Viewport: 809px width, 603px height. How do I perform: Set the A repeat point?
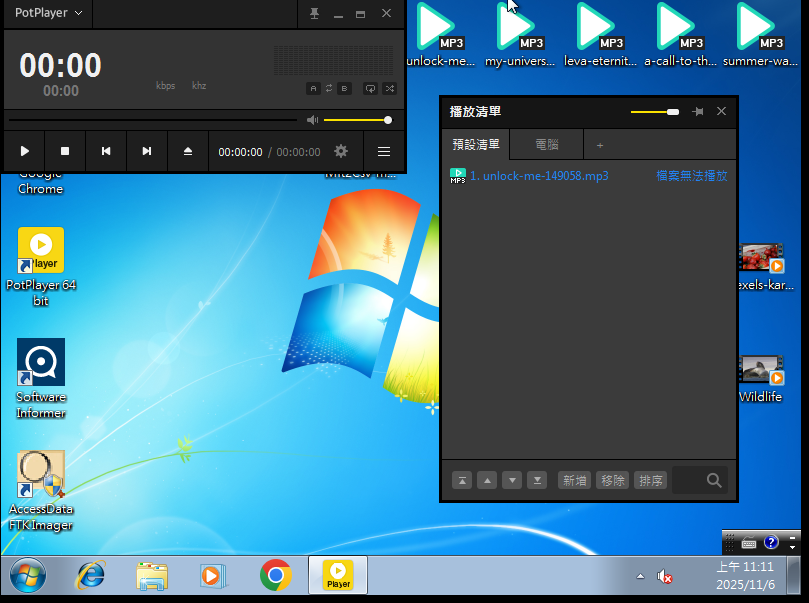tap(313, 89)
